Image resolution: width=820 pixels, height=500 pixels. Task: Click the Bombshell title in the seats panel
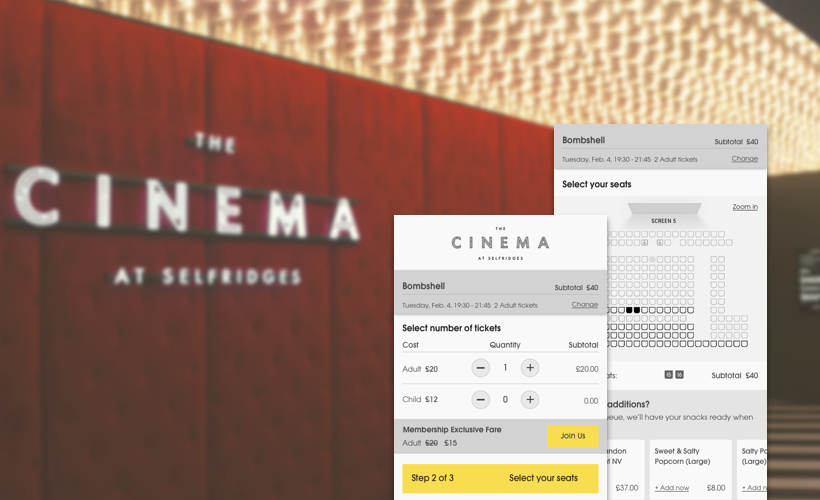click(x=584, y=141)
